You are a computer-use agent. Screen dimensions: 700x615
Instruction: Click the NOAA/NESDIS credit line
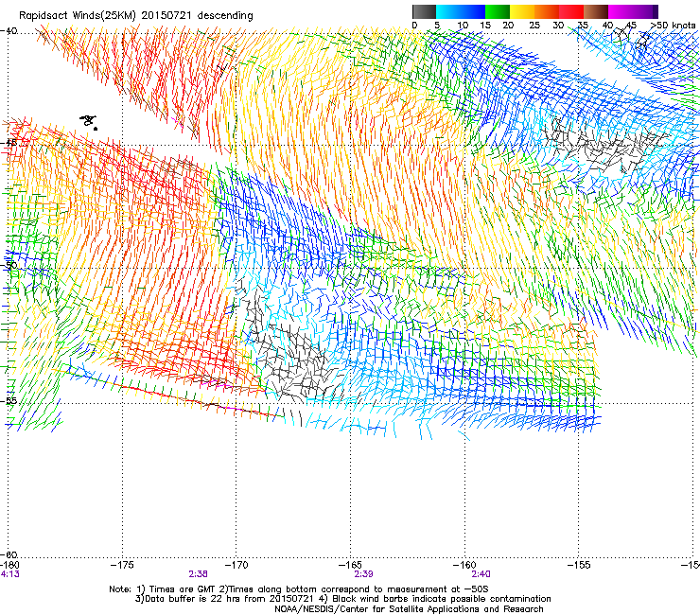tap(409, 609)
